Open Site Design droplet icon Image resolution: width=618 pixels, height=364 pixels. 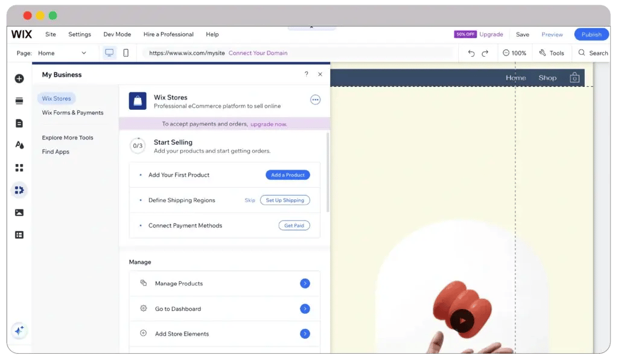[19, 145]
